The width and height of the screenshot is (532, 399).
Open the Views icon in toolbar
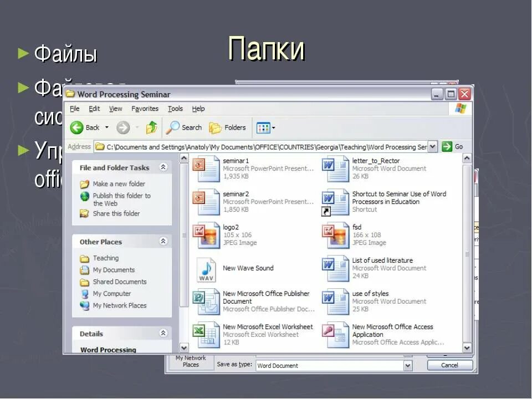(263, 128)
